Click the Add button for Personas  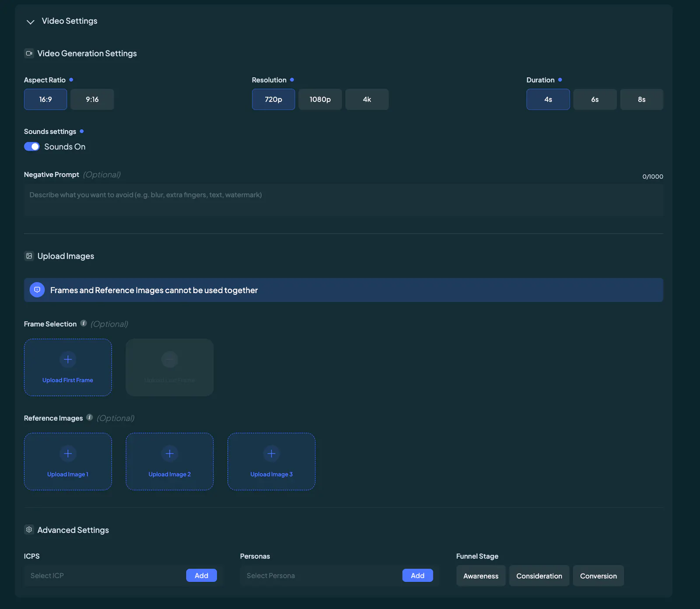[418, 575]
